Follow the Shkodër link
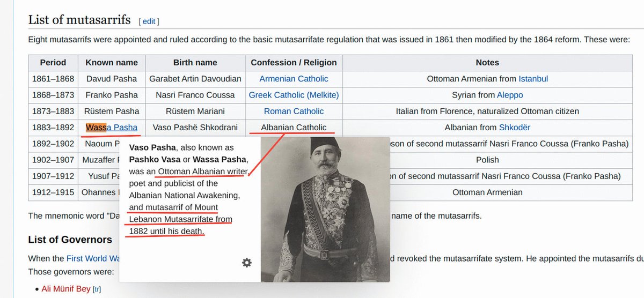 (514, 128)
